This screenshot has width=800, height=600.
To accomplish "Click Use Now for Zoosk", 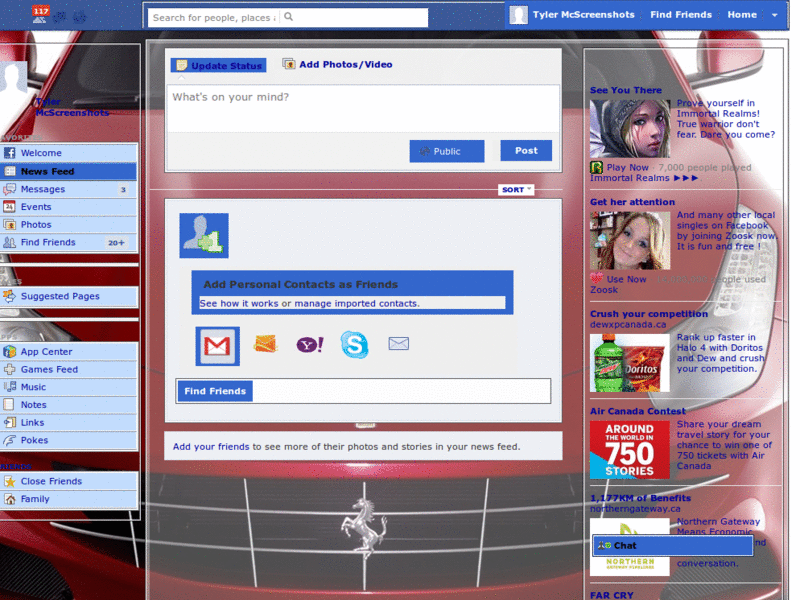I will [626, 280].
